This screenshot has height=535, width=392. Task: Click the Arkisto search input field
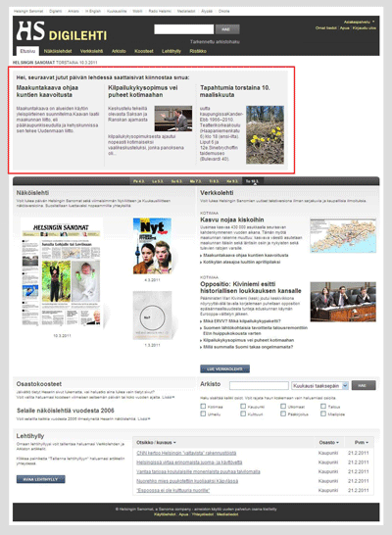coord(259,385)
